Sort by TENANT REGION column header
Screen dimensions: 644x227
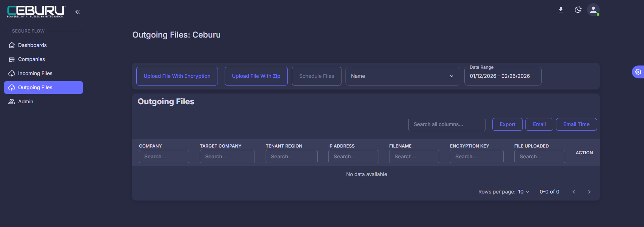284,146
